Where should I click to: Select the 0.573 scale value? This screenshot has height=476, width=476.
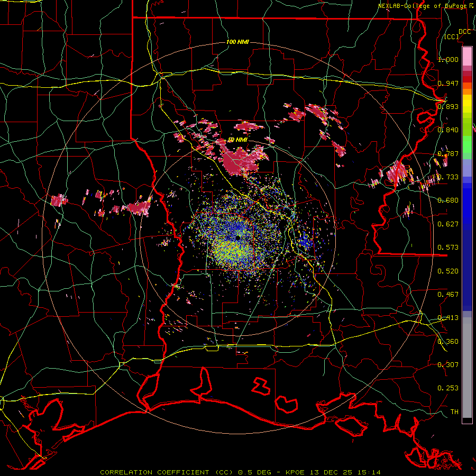(x=448, y=248)
